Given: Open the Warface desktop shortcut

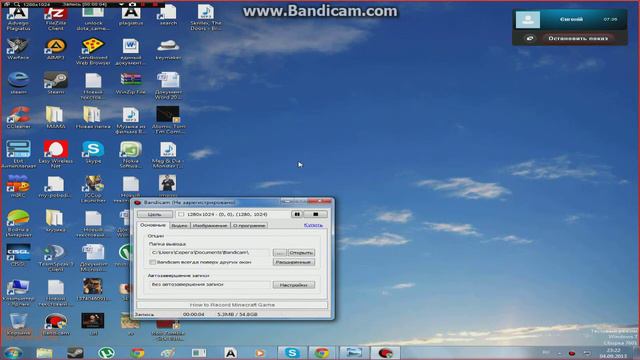Looking at the screenshot, I should (18, 49).
